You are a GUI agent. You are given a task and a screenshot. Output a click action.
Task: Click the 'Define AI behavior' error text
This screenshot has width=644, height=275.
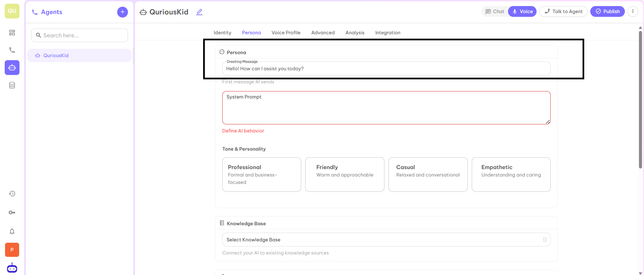point(243,131)
